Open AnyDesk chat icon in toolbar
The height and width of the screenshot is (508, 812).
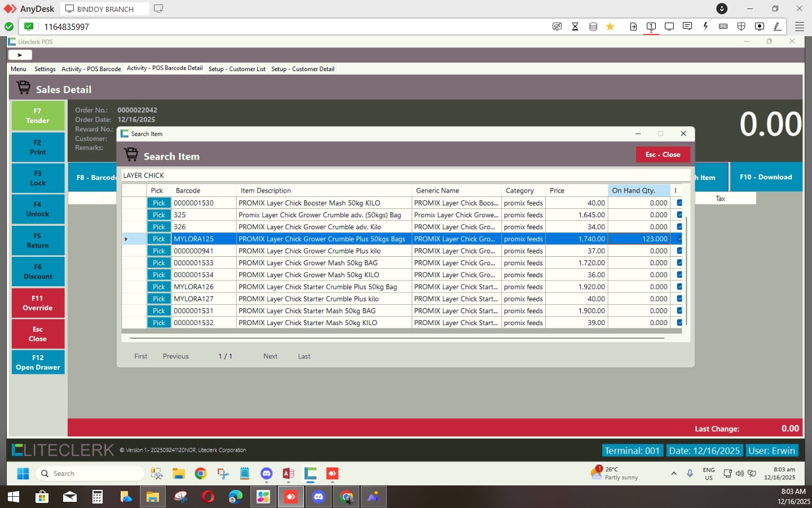click(687, 27)
